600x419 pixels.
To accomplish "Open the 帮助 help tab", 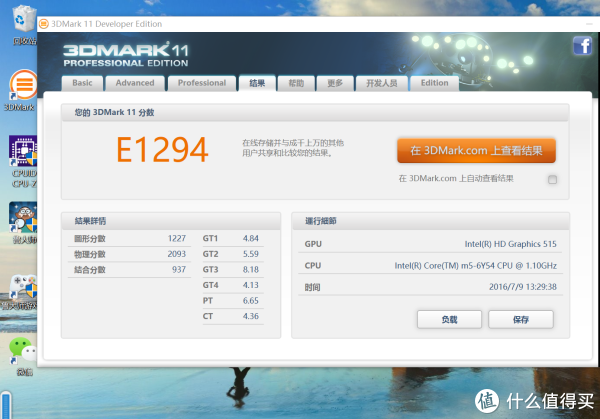I will [296, 83].
